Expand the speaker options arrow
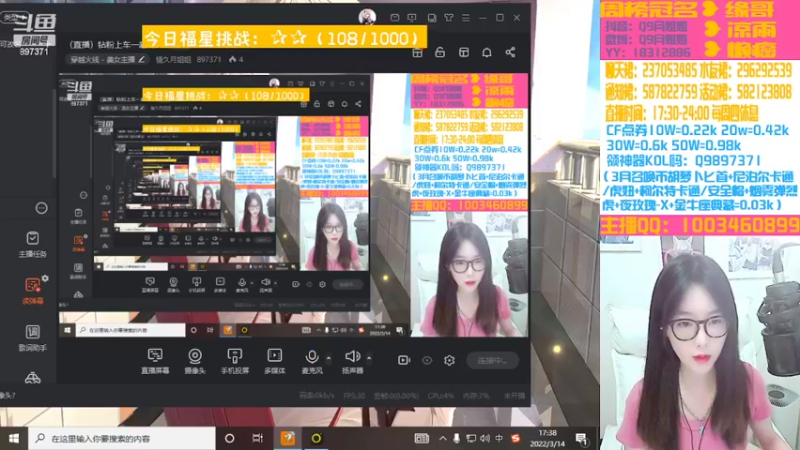The height and width of the screenshot is (450, 800). (369, 358)
